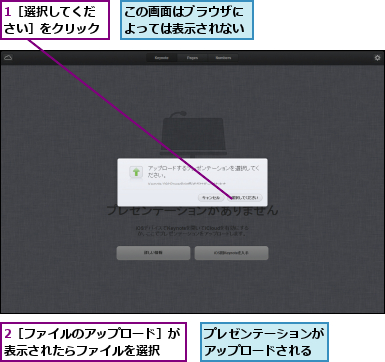Click the 詳しい情報 button
This screenshot has width=385, height=362.
tap(153, 253)
